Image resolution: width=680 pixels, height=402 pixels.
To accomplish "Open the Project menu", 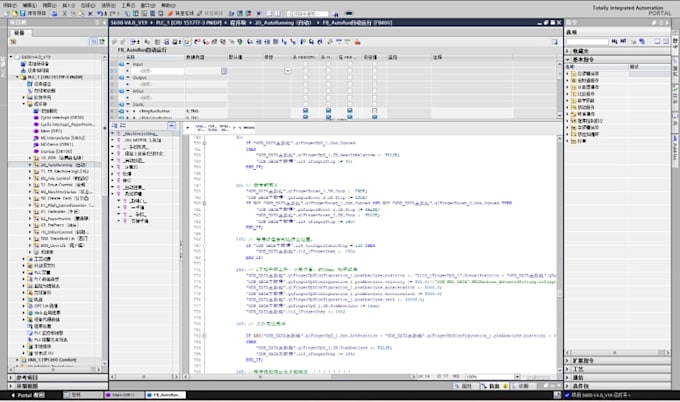I will click(x=10, y=5).
